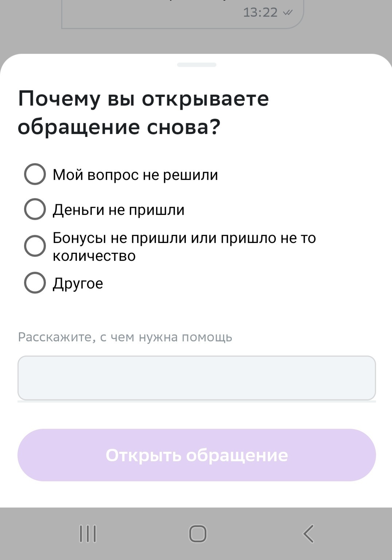
Task: Select the "Другое" radio button
Action: pyautogui.click(x=35, y=283)
